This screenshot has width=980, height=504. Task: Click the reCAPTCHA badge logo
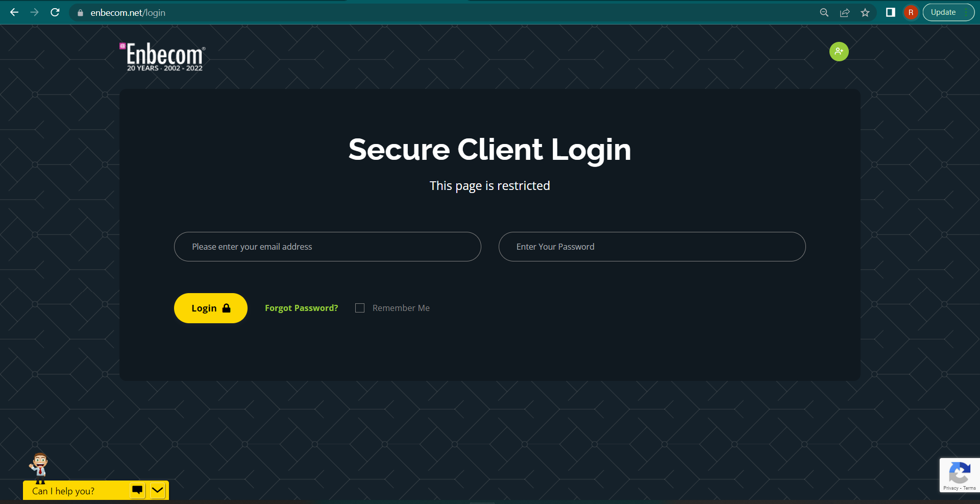tap(960, 472)
